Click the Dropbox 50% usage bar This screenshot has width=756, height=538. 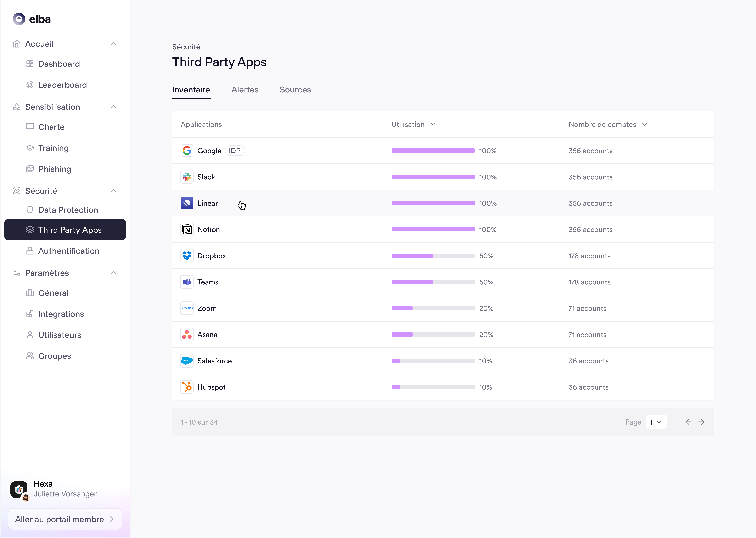(433, 256)
